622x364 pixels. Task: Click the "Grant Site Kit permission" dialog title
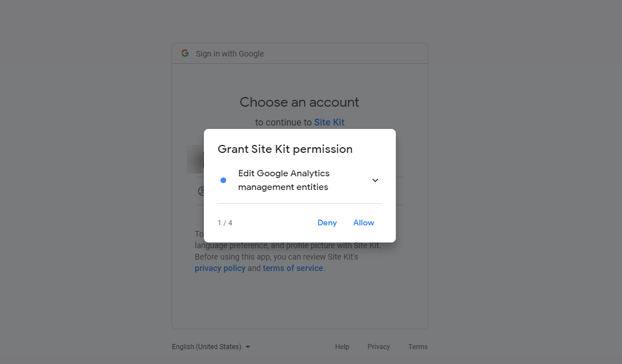point(285,149)
